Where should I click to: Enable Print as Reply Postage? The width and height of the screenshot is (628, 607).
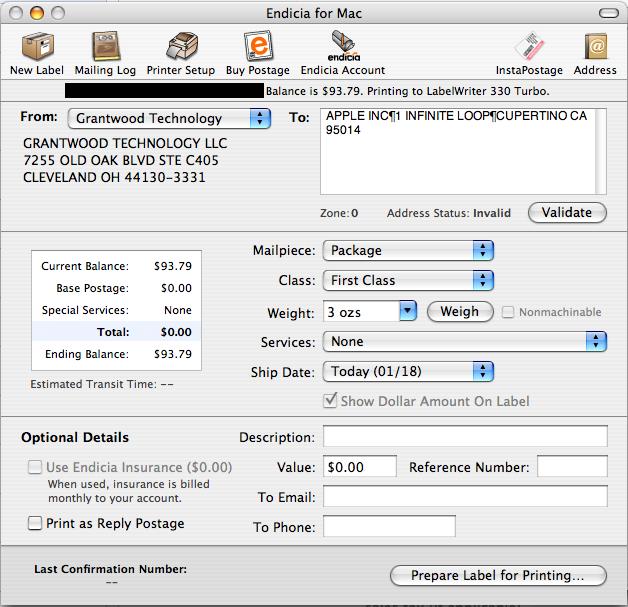[35, 523]
